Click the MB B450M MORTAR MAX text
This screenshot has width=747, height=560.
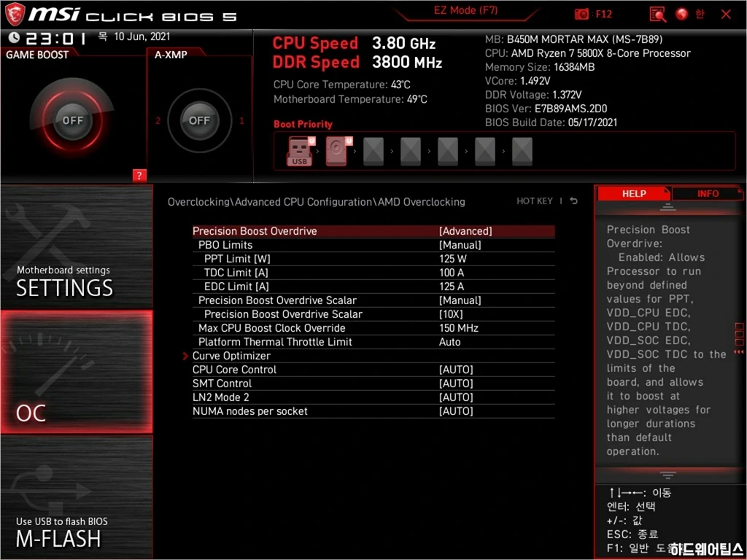[573, 39]
